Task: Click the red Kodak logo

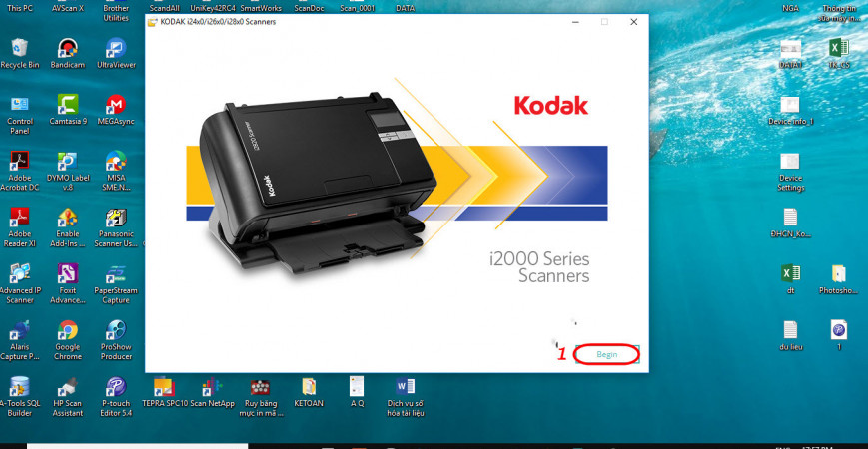Action: click(x=550, y=104)
